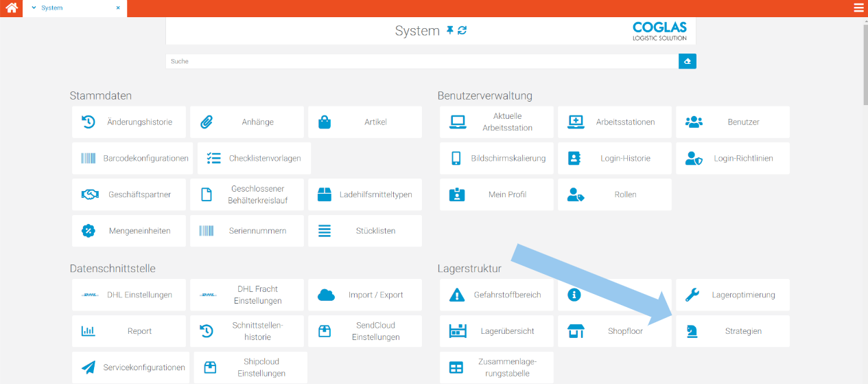
Task: Click the home icon in top bar
Action: [11, 8]
